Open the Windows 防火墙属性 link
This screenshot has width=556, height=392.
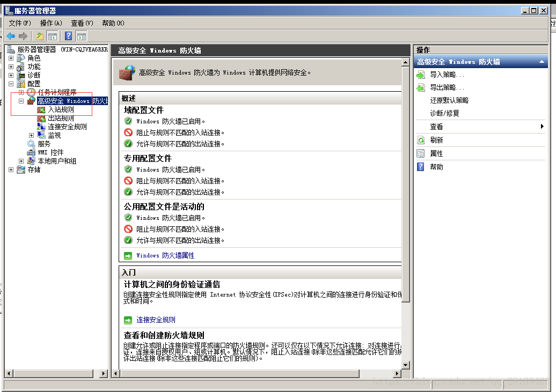pos(165,256)
